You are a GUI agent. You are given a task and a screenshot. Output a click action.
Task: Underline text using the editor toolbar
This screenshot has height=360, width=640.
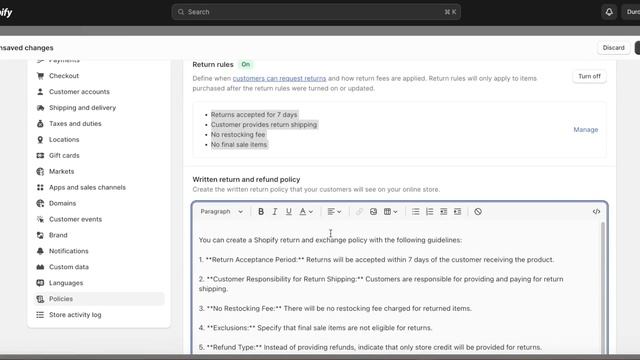(x=289, y=211)
